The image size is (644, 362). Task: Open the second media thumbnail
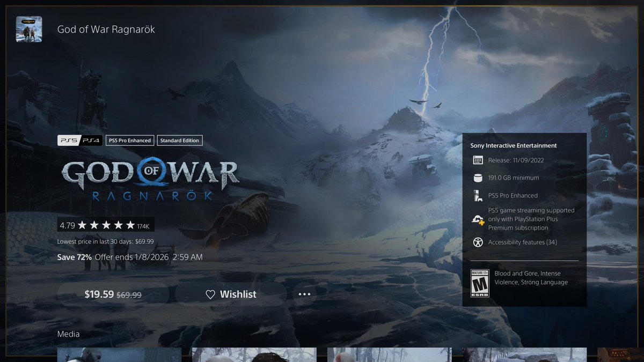[254, 355]
